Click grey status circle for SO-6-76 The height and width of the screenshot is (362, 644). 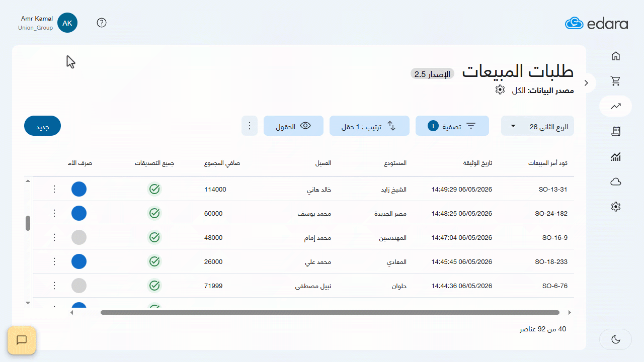[79, 286]
